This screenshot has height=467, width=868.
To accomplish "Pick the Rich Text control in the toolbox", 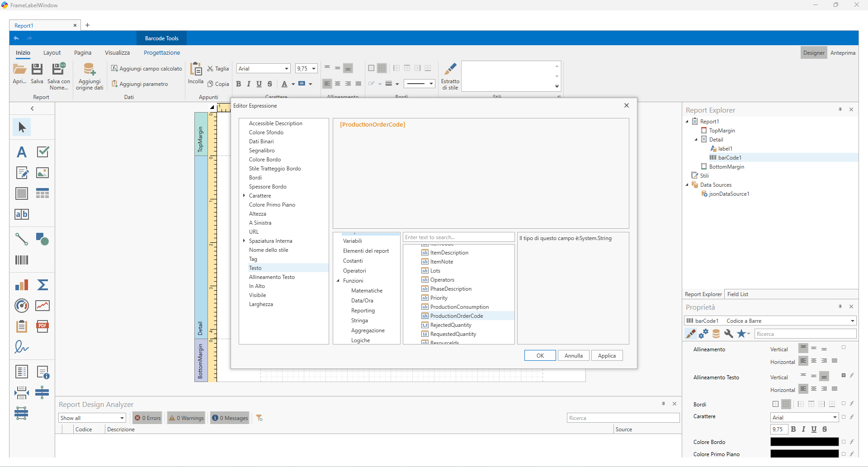I will tap(22, 173).
